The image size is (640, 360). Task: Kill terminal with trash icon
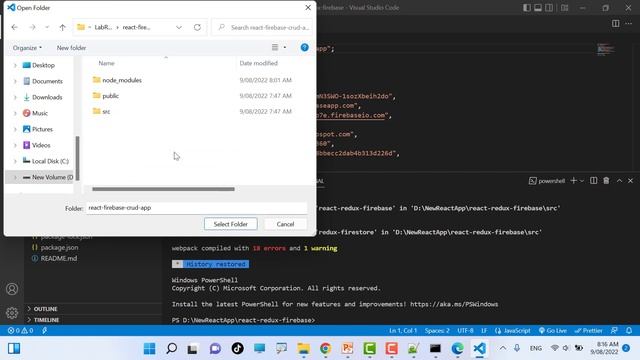pos(606,180)
